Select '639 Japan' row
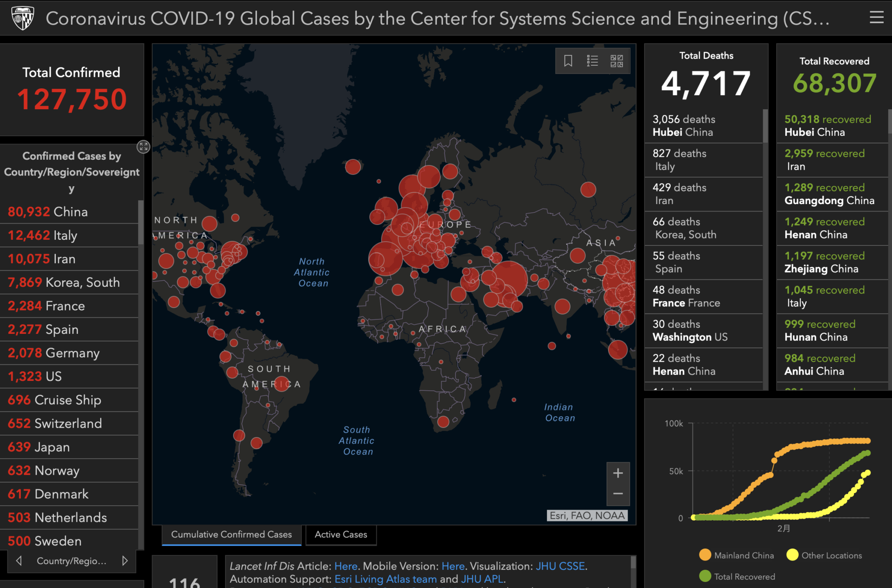 tap(69, 447)
